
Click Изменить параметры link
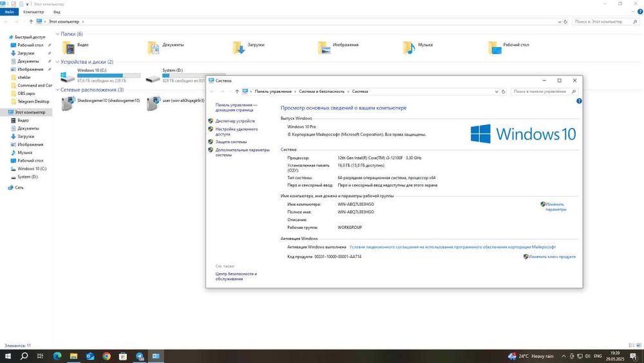pos(556,207)
